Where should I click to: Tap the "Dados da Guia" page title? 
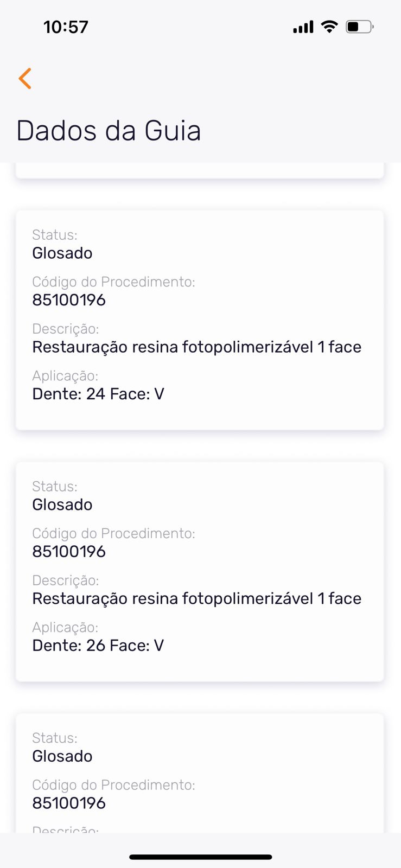(x=109, y=131)
